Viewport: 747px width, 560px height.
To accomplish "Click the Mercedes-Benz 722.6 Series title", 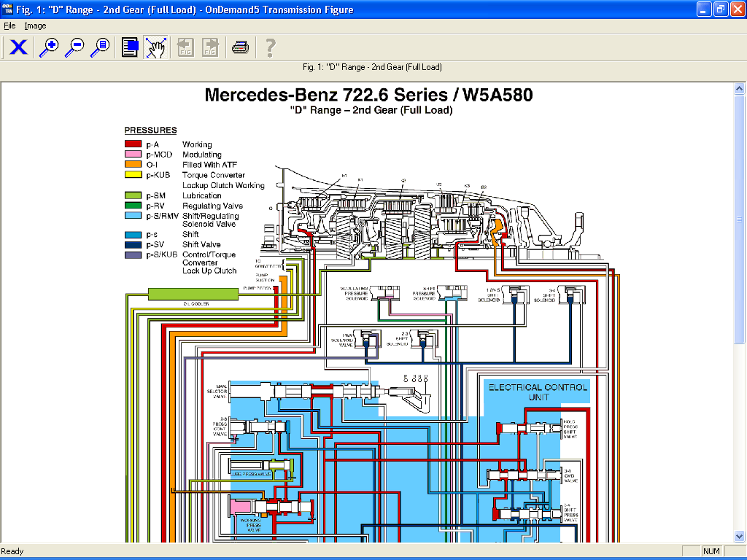I will pyautogui.click(x=368, y=95).
